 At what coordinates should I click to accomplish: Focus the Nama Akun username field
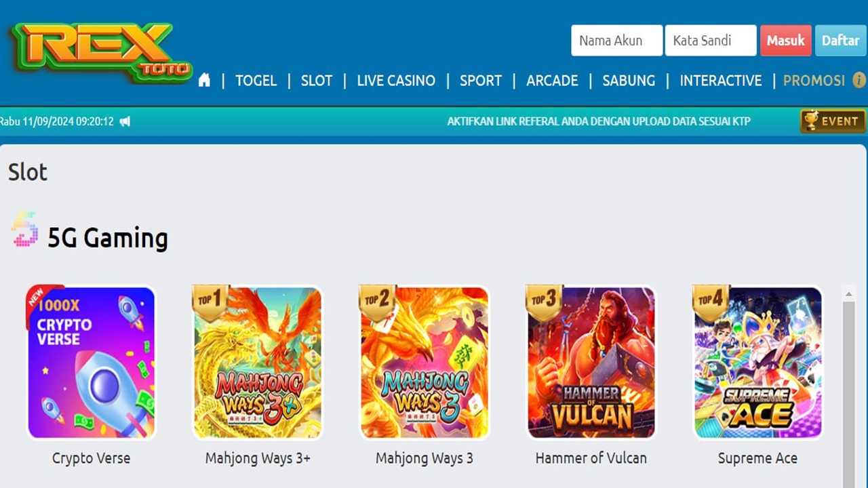tap(616, 41)
